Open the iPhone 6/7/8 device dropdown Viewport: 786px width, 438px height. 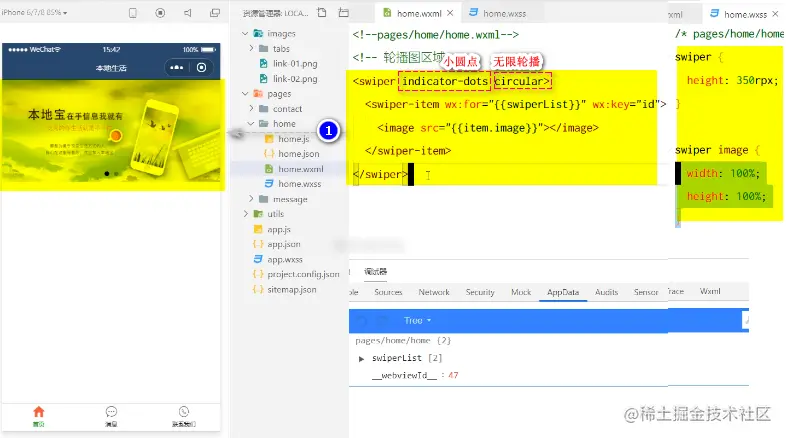click(x=34, y=13)
